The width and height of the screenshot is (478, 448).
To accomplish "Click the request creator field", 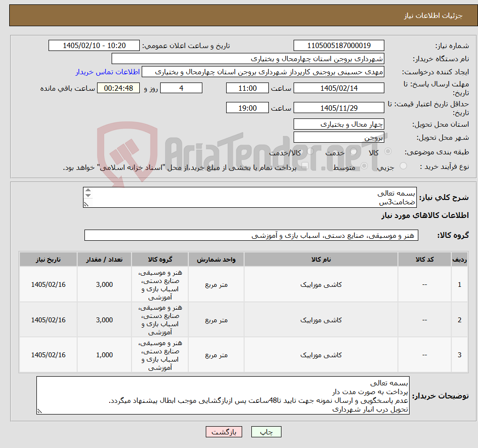I will [263, 72].
